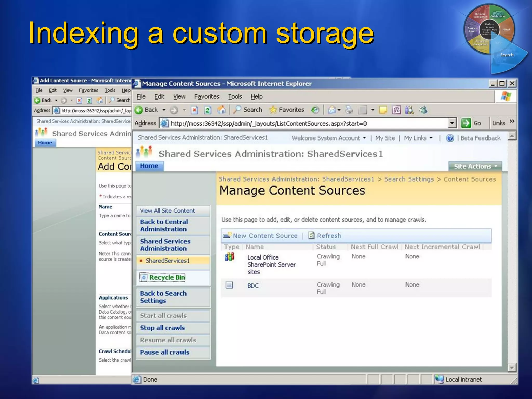This screenshot has width=532, height=399.
Task: Open the Local Office SharePoint Server sites source
Action: click(271, 264)
